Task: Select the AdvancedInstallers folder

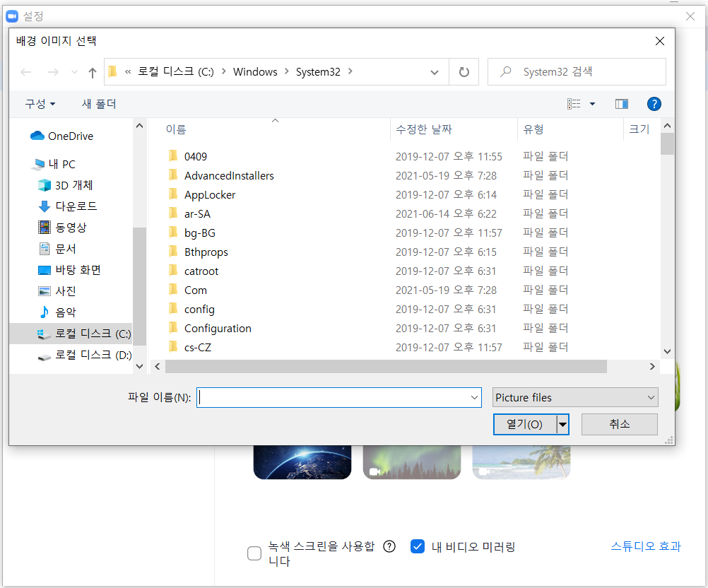Action: 229,176
